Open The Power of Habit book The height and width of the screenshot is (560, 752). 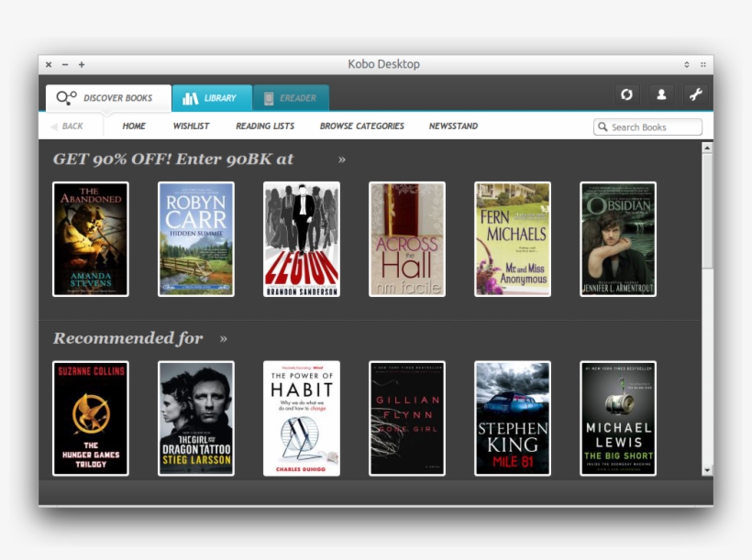pyautogui.click(x=302, y=418)
